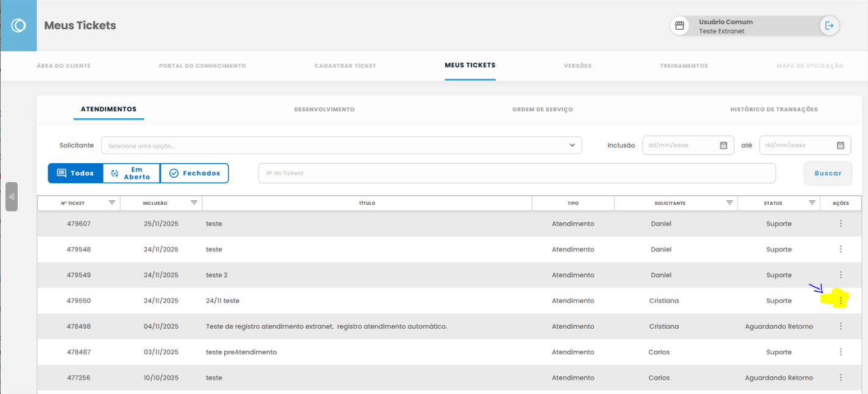This screenshot has width=868, height=394.
Task: Open the calendar picker in the até field
Action: (x=840, y=146)
